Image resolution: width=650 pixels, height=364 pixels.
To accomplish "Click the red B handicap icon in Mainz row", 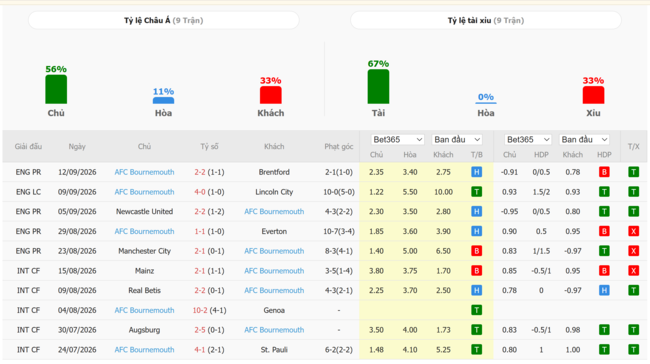I will point(604,271).
